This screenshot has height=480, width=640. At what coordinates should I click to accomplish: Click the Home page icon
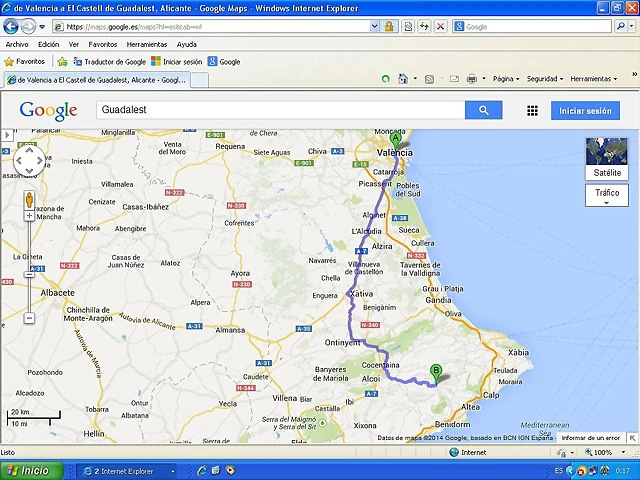point(403,79)
